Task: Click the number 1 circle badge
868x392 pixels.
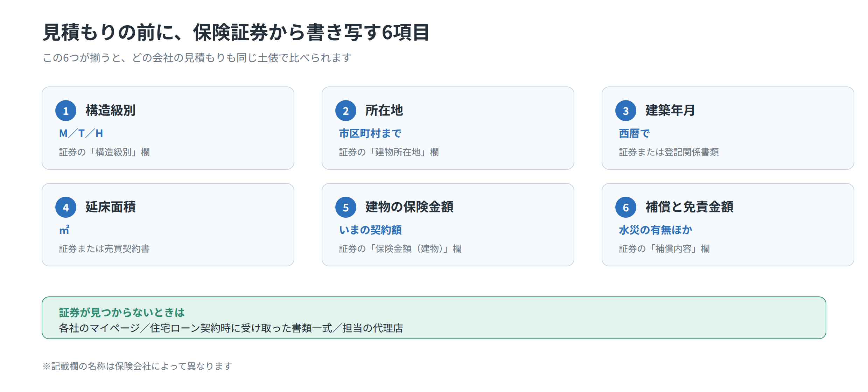Action: pyautogui.click(x=66, y=111)
